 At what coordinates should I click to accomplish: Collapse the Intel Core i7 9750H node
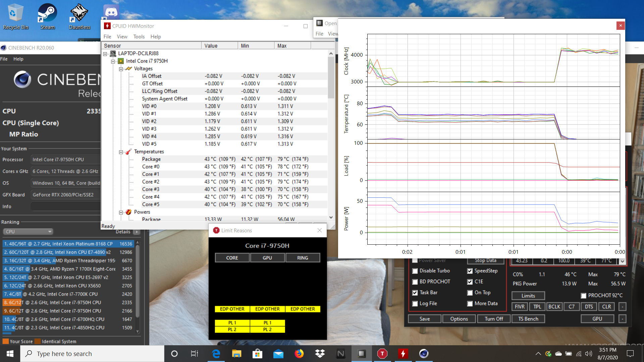113,61
